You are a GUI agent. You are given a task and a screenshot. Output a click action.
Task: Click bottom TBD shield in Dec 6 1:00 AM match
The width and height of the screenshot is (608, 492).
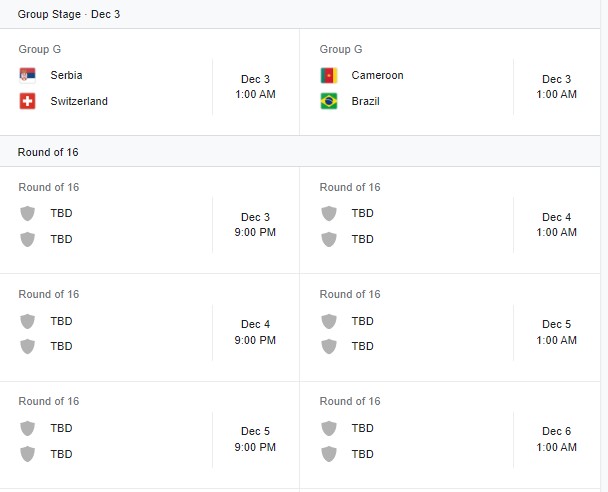(x=328, y=454)
